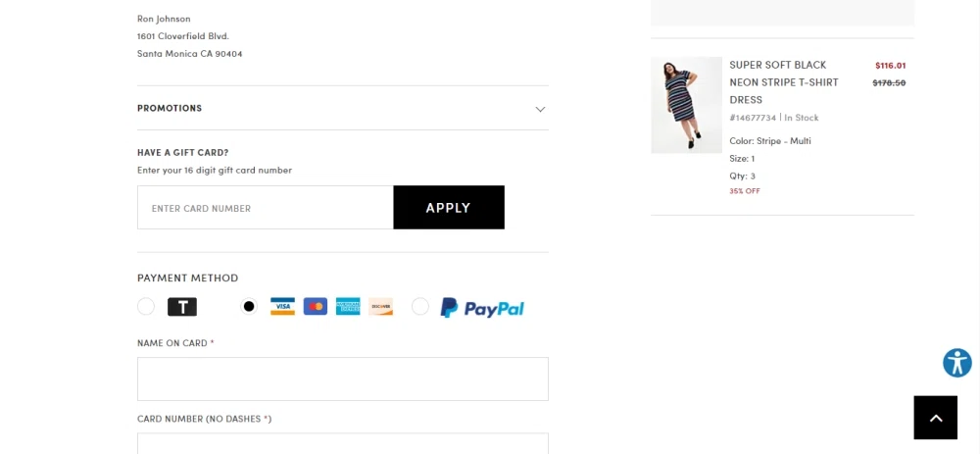Open the accessibility widget icon
The width and height of the screenshot is (980, 454).
(957, 363)
